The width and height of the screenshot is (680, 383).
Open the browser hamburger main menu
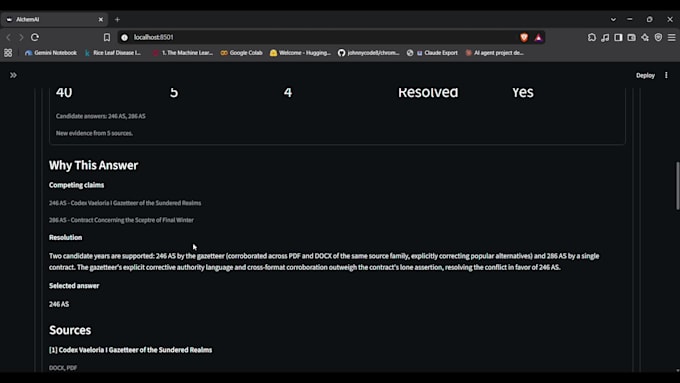point(671,37)
